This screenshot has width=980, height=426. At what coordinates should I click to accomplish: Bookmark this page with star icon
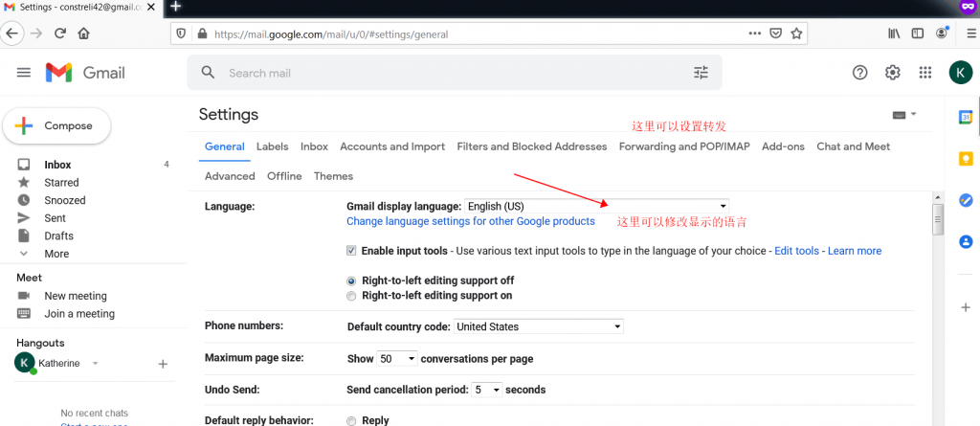click(795, 34)
